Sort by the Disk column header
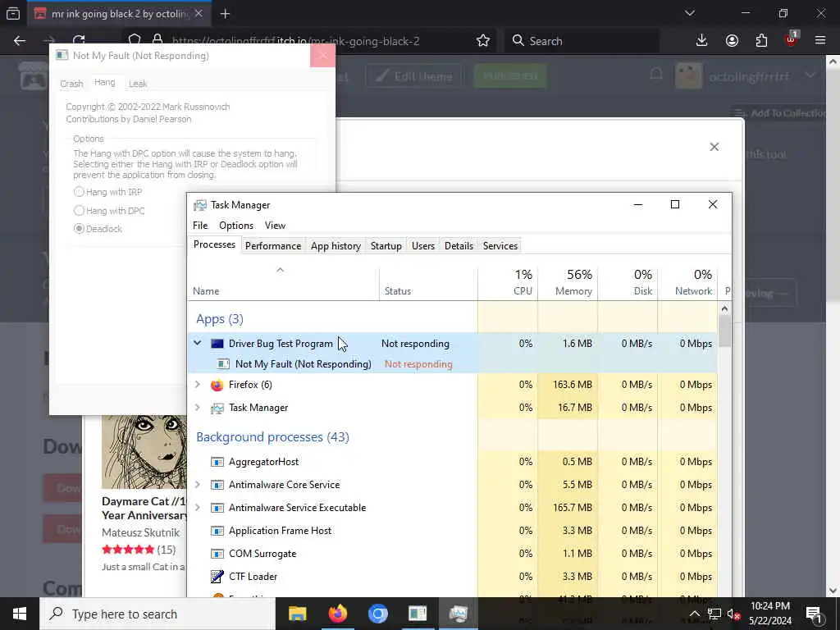Image resolution: width=840 pixels, height=630 pixels. (x=628, y=282)
